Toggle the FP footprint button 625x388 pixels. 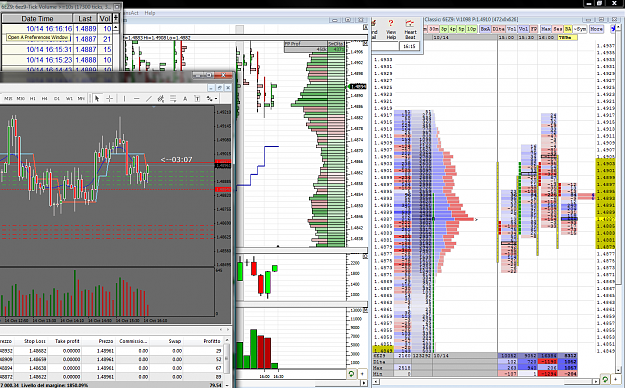[x=534, y=29]
